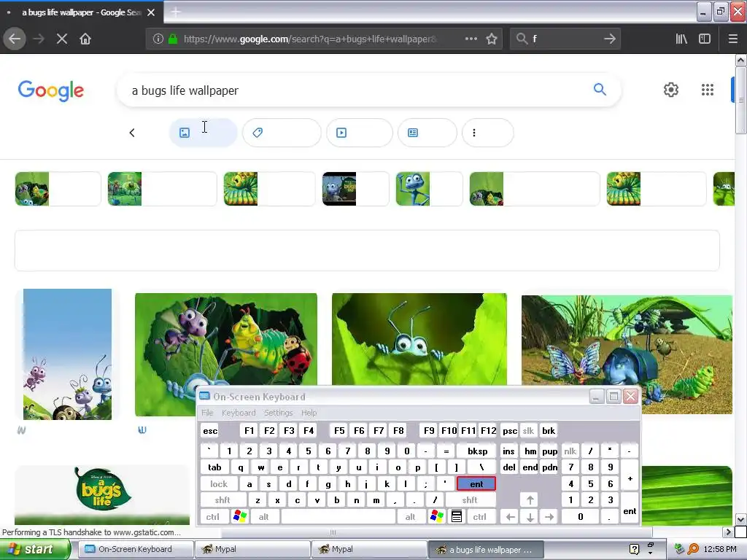Select the News filter chip

tap(427, 133)
